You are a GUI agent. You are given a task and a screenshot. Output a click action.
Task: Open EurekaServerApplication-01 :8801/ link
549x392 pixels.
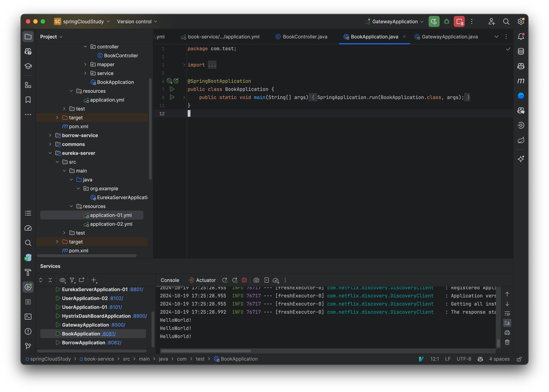pos(136,289)
